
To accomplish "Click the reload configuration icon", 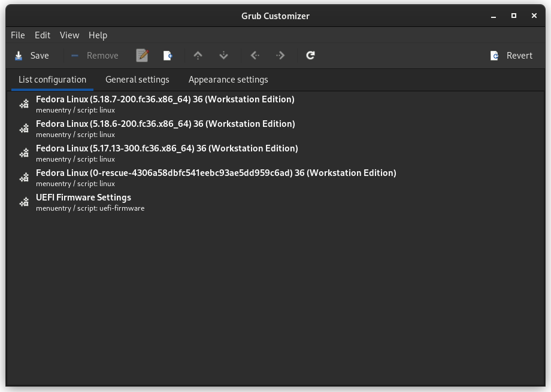I will pyautogui.click(x=310, y=56).
